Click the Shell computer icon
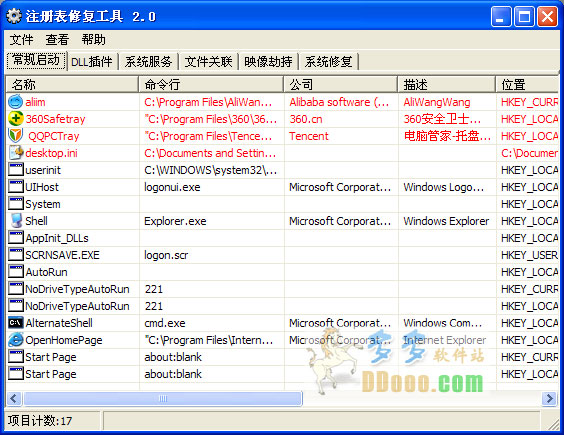 [x=16, y=221]
